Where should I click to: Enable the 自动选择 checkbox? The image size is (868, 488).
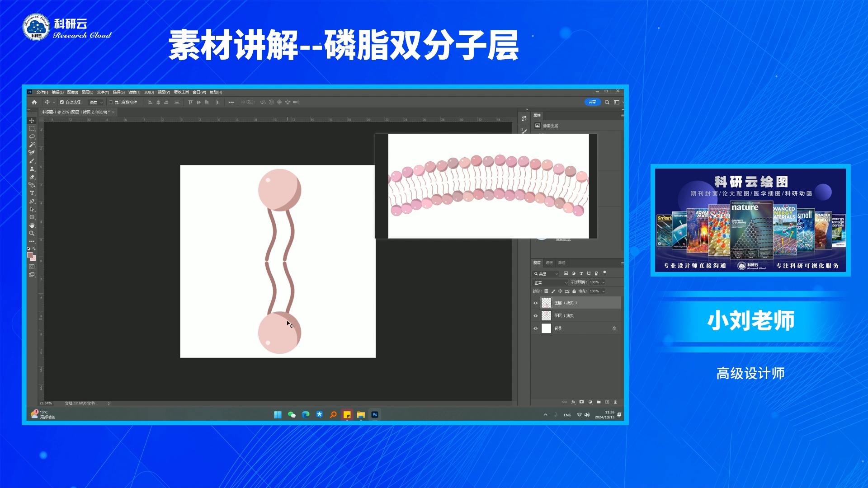coord(62,102)
